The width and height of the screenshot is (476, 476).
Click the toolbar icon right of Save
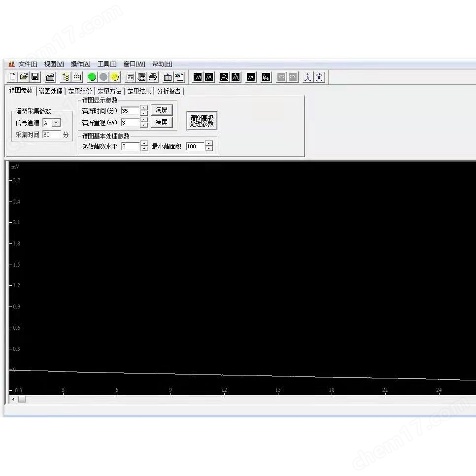[x=50, y=77]
